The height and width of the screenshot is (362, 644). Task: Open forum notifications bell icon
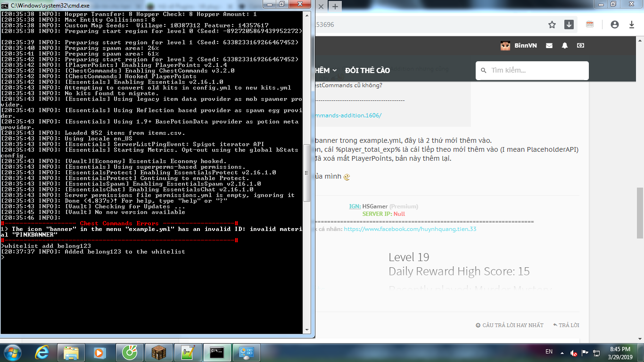(x=565, y=46)
